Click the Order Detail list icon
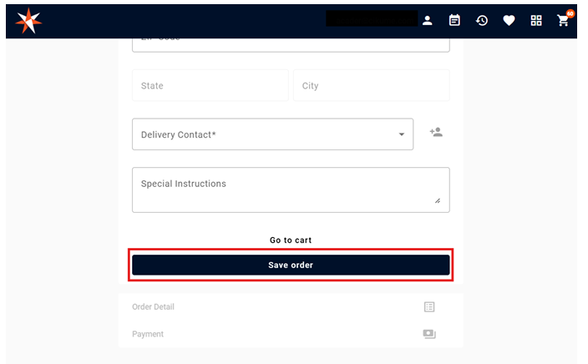Screen dimensions: 588x364 point(429,307)
